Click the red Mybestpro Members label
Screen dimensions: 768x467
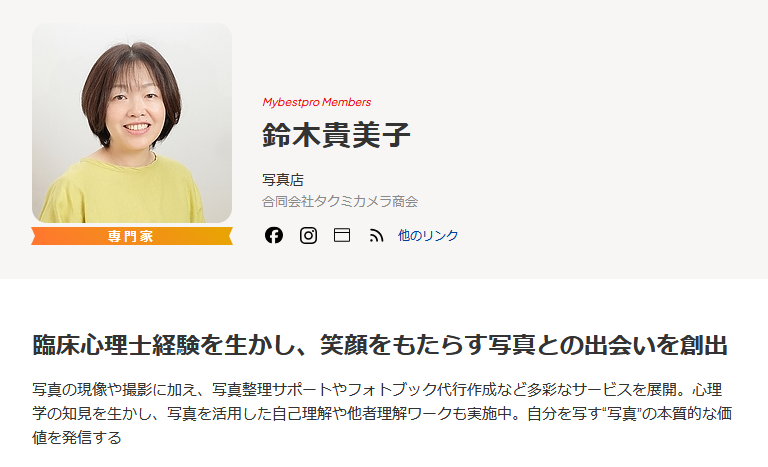tap(316, 102)
